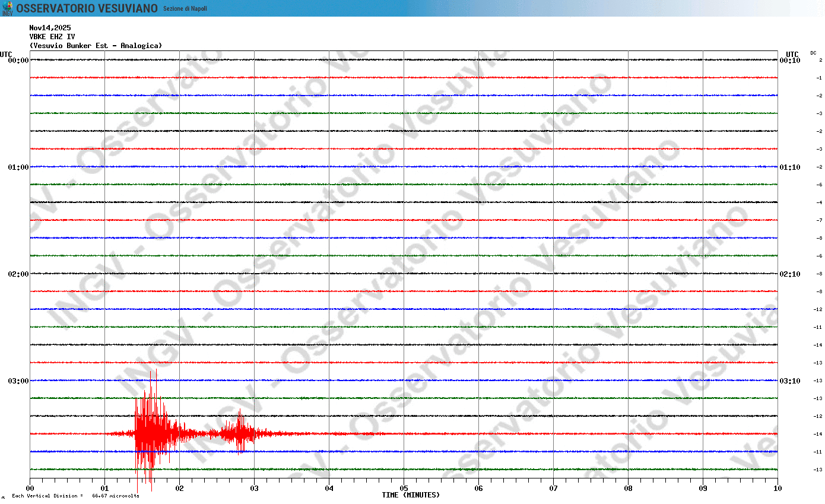Click the left '02:00' UTC time marker
Image resolution: width=825 pixels, height=504 pixels.
tap(18, 274)
